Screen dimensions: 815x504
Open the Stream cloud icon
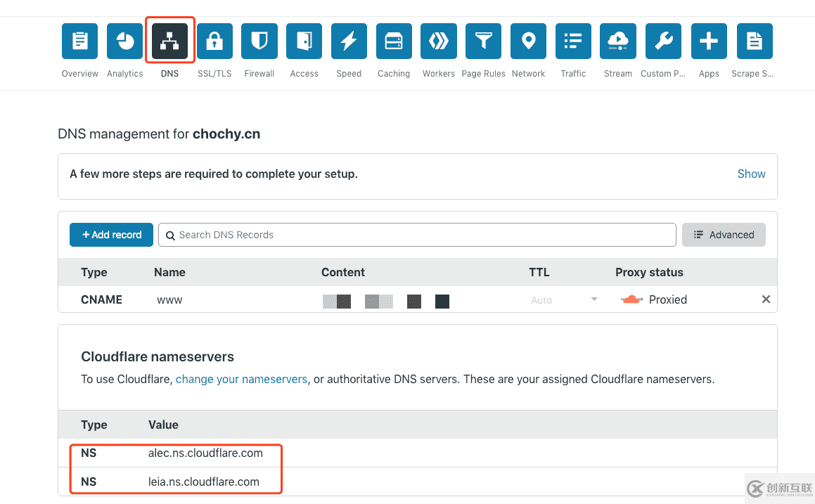pyautogui.click(x=618, y=41)
